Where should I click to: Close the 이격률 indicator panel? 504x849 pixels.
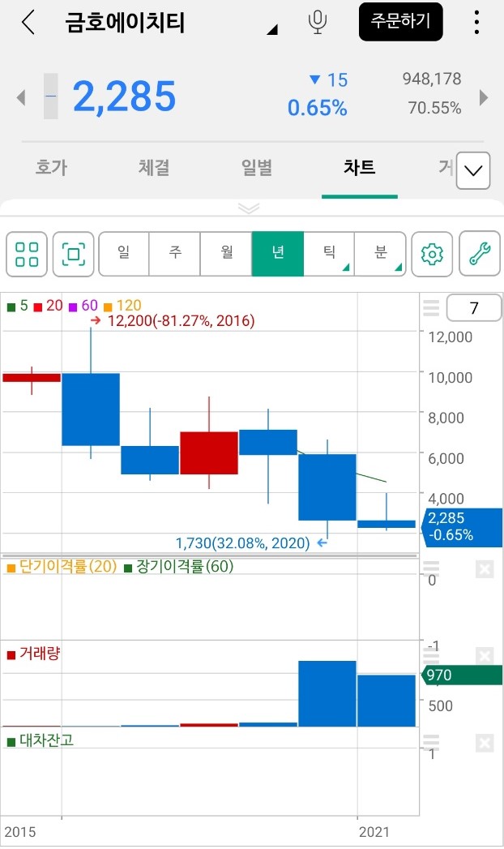[x=485, y=569]
